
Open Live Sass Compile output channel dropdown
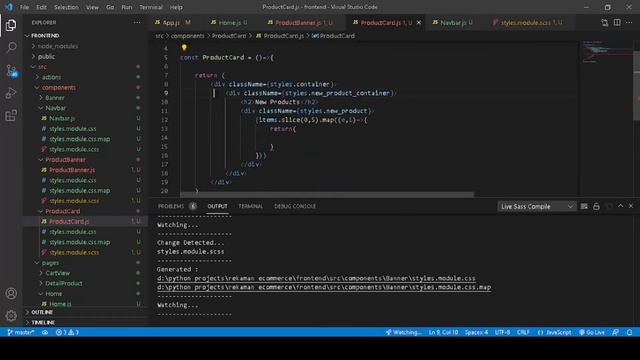pos(536,207)
